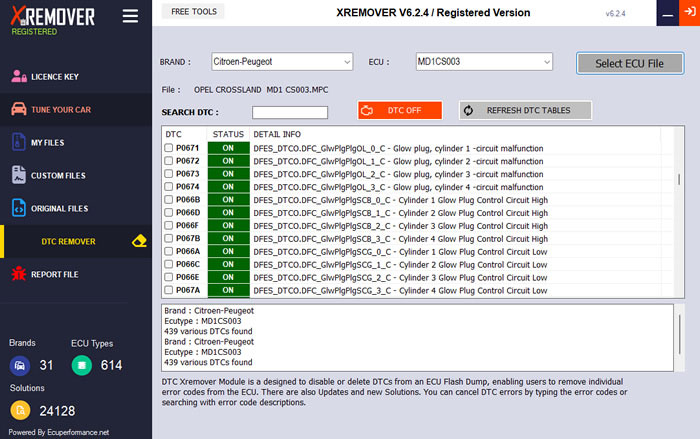Click the Select ECU File button
The height and width of the screenshot is (439, 700).
click(x=629, y=63)
